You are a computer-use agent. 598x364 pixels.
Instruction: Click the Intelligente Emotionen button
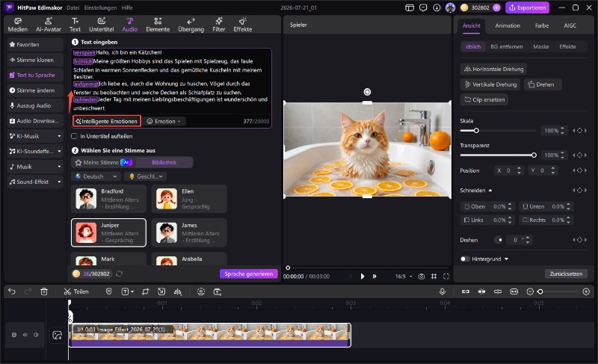(x=107, y=121)
